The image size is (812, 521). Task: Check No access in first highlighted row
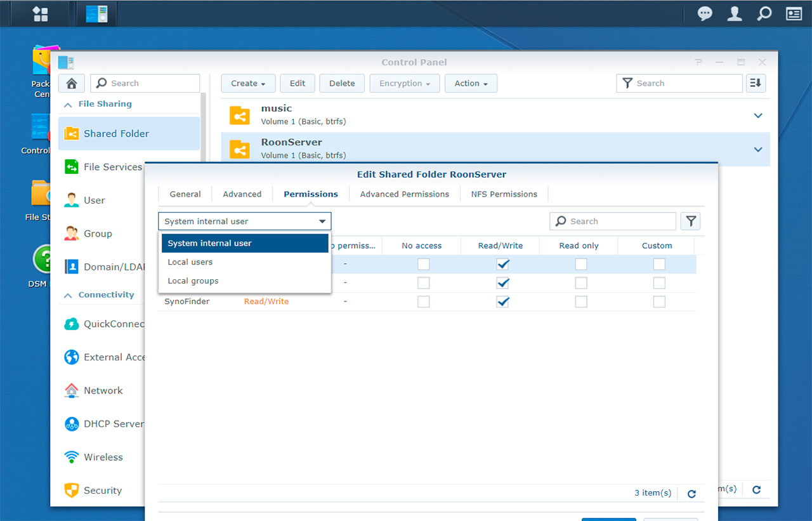pyautogui.click(x=423, y=264)
